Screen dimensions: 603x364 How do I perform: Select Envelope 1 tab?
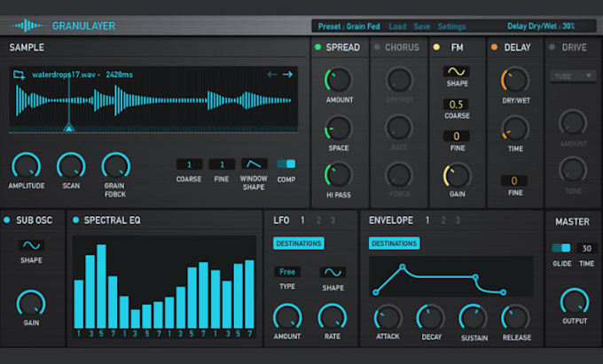(x=427, y=221)
